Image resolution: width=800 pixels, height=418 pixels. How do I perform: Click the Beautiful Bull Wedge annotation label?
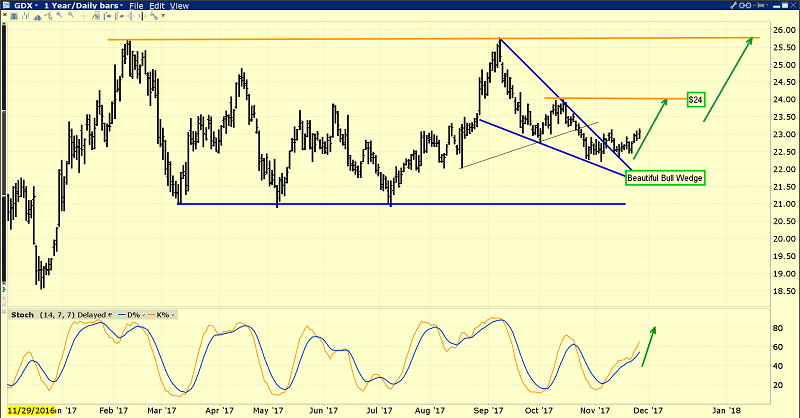(x=665, y=178)
